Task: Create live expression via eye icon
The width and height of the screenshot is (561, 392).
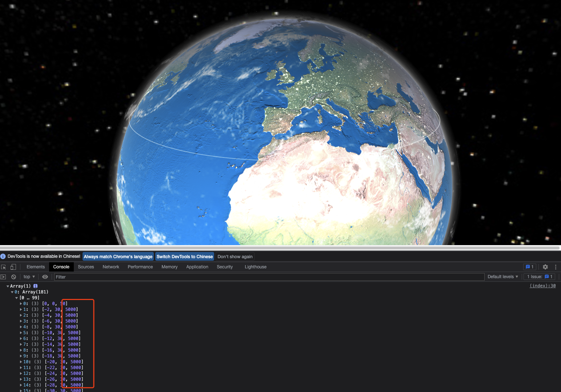Action: 45,277
